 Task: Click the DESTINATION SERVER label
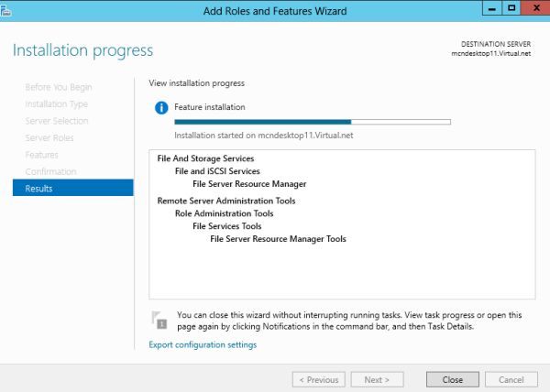tap(496, 44)
